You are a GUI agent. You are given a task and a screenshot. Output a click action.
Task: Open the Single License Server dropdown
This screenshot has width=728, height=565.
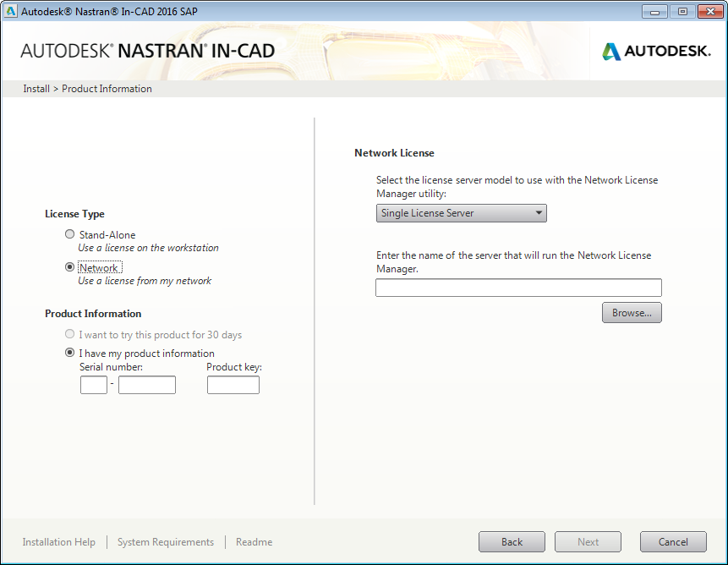click(x=461, y=213)
